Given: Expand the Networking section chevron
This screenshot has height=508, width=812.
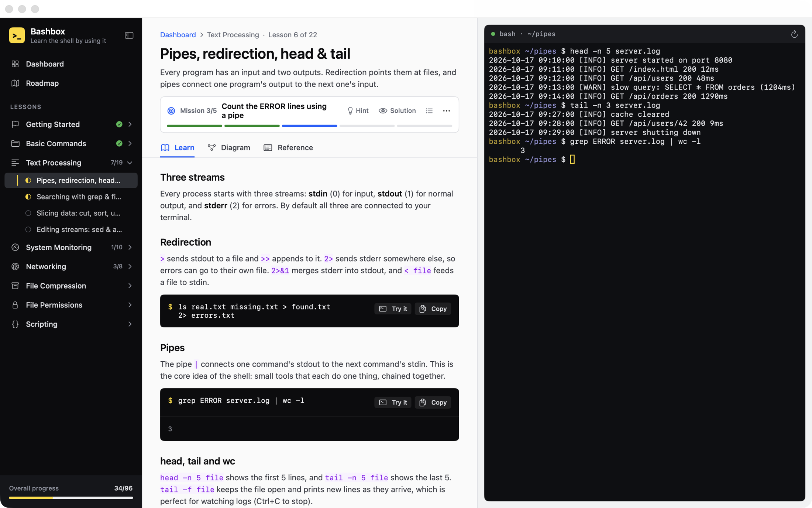Looking at the screenshot, I should pos(130,266).
